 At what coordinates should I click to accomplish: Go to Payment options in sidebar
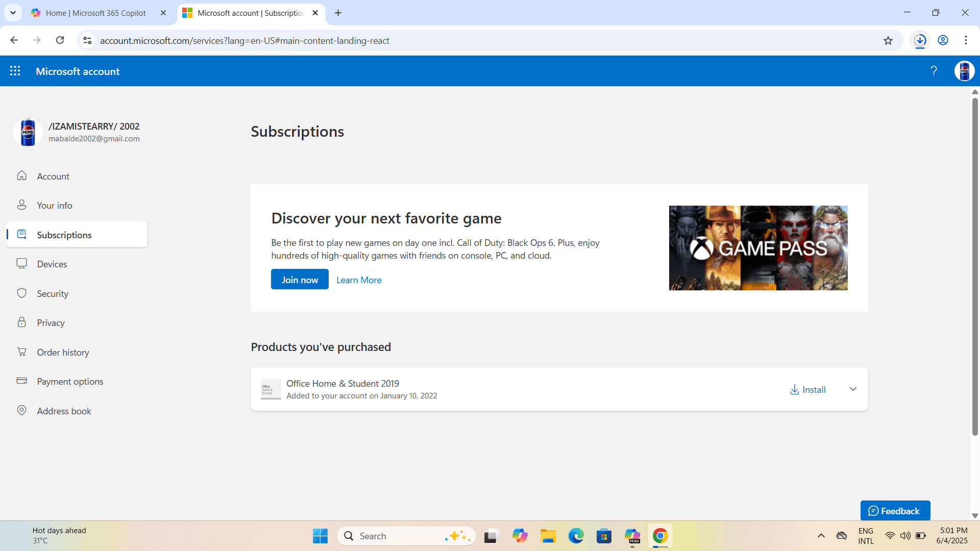[x=70, y=382]
